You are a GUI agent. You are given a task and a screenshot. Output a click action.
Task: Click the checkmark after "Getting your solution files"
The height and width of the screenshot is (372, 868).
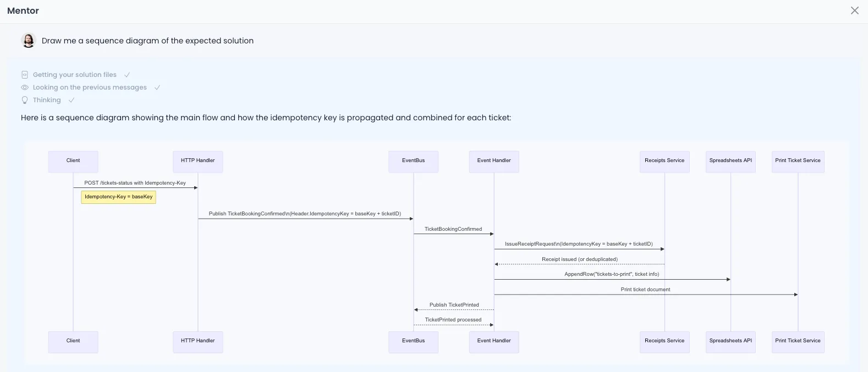(x=127, y=74)
